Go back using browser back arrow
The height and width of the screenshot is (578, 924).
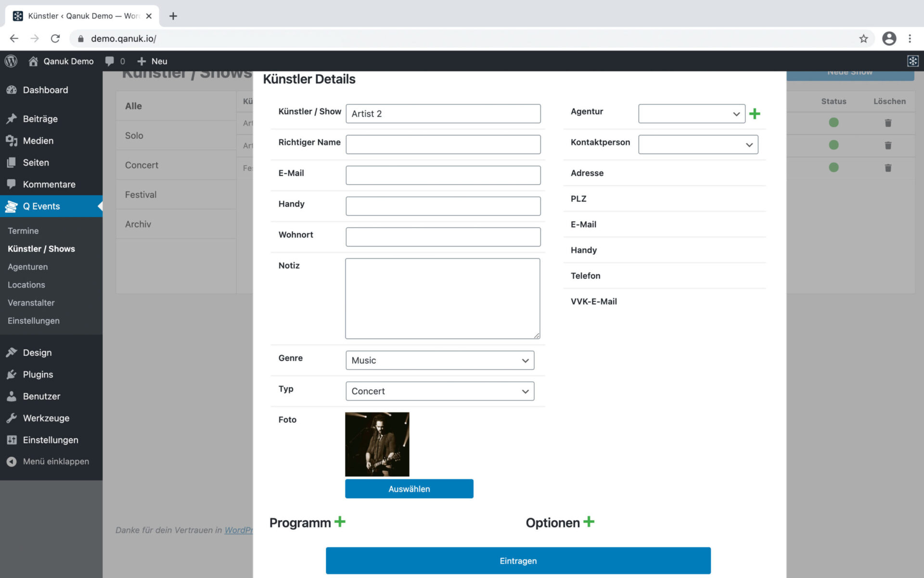(x=14, y=39)
